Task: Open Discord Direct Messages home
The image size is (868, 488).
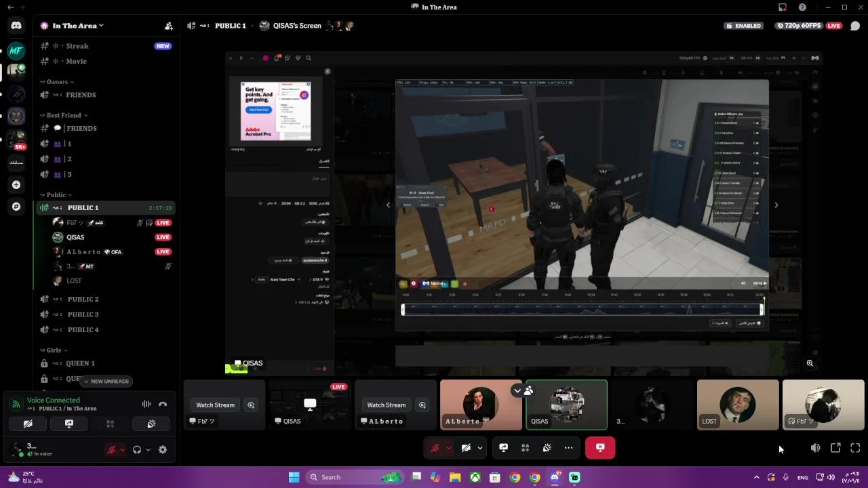Action: click(16, 26)
